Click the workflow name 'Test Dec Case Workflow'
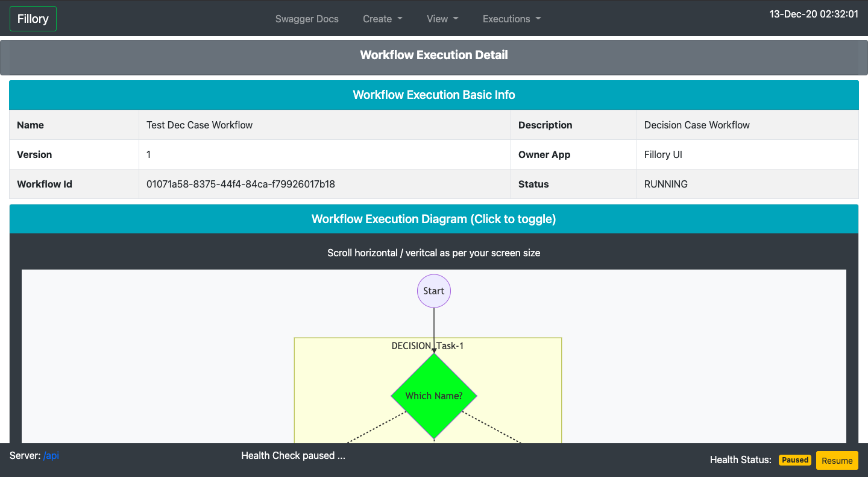Image resolution: width=868 pixels, height=477 pixels. (x=200, y=125)
